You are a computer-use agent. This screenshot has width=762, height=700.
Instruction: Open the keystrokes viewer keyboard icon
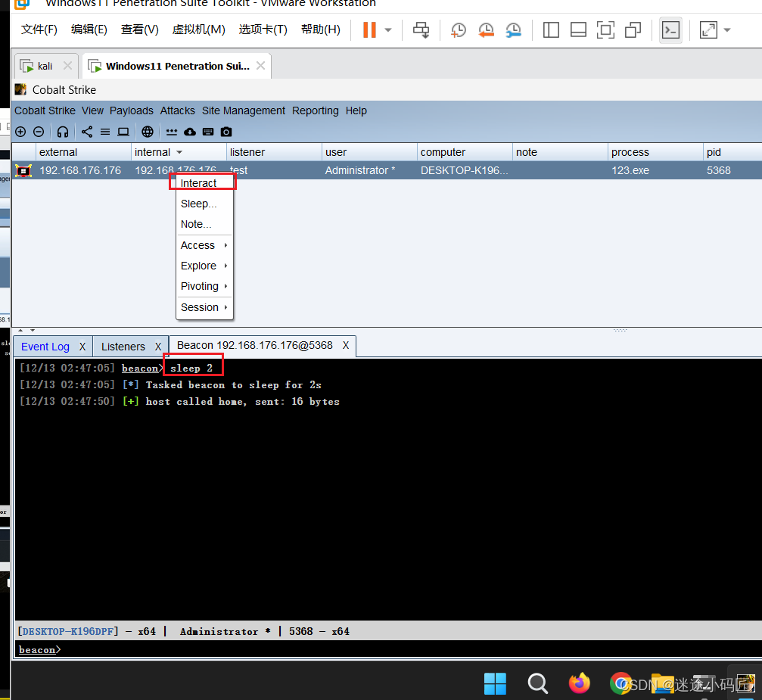pyautogui.click(x=208, y=132)
